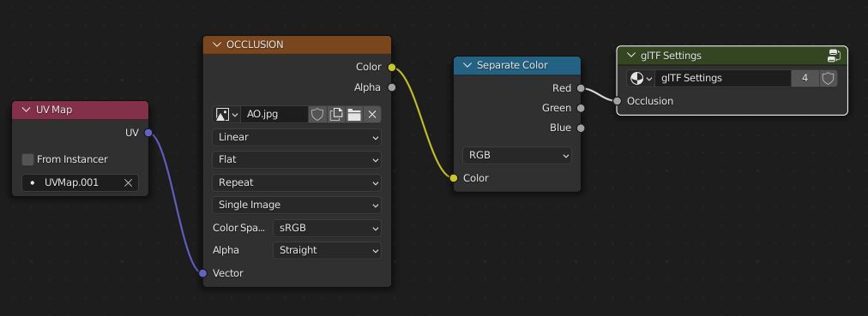Open the Flat projection dropdown
The width and height of the screenshot is (868, 316).
[x=297, y=159]
